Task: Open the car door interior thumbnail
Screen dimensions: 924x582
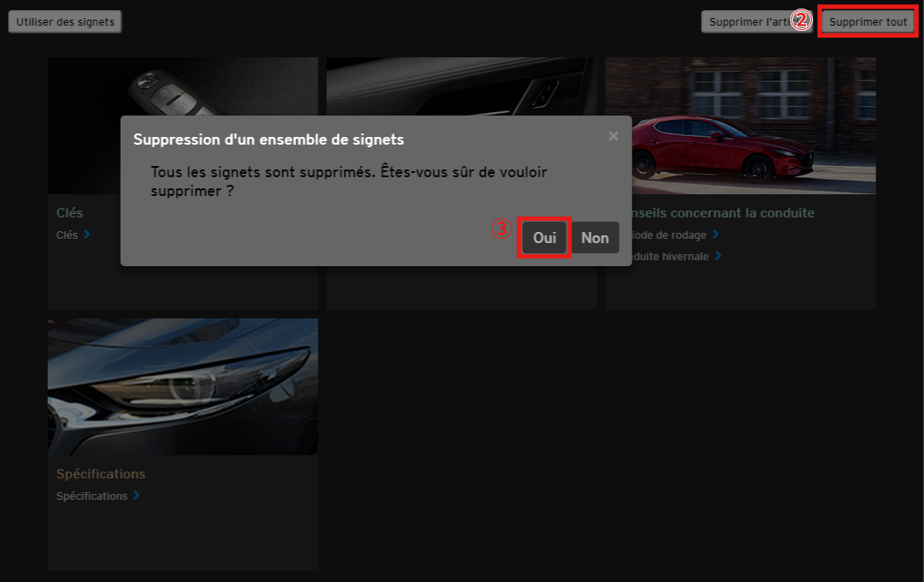Action: tap(461, 86)
